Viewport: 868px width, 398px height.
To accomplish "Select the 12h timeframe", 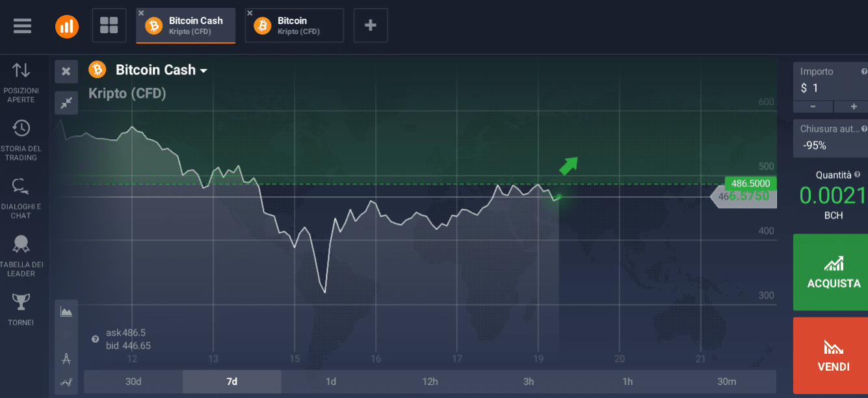I will [430, 382].
